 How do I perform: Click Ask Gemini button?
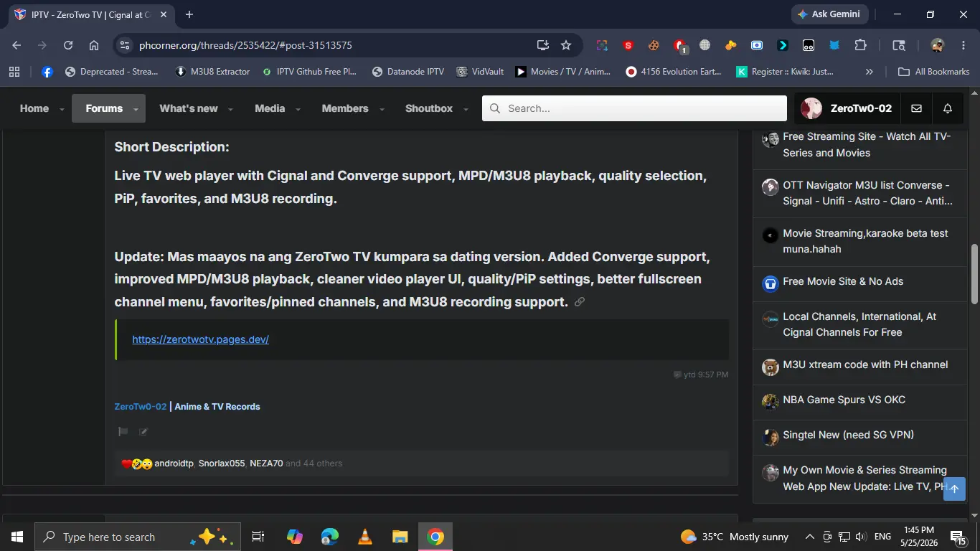pyautogui.click(x=830, y=14)
